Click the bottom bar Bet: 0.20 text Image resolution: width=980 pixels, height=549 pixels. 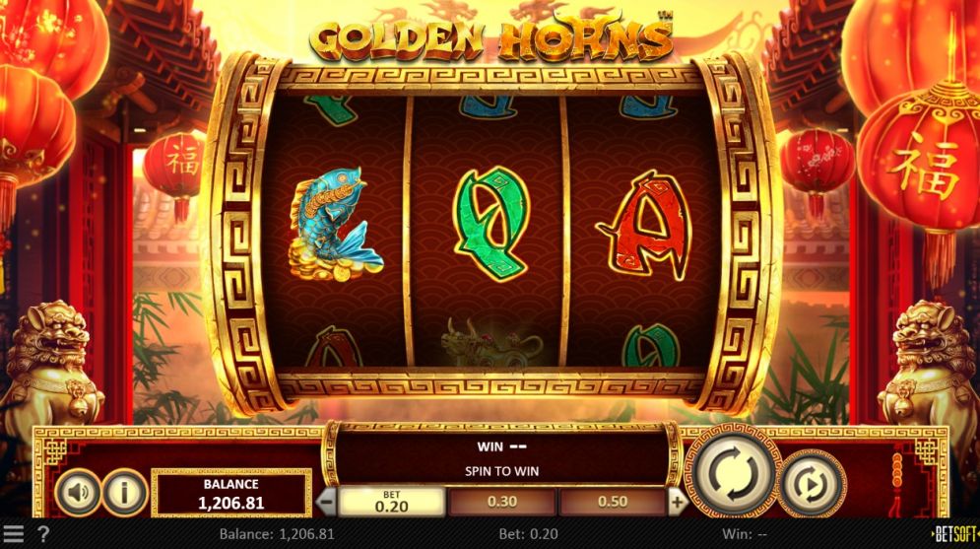tap(528, 534)
